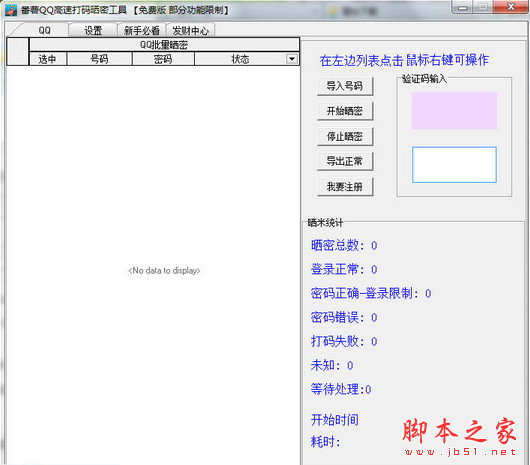Click the 停止晒密 button
Screen dimensions: 530x465
point(345,137)
